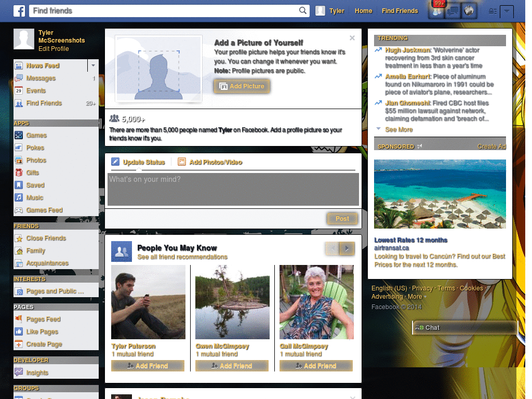Click the Find Friends sidebar icon
Viewport: 532px width, 399px height.
click(x=19, y=103)
